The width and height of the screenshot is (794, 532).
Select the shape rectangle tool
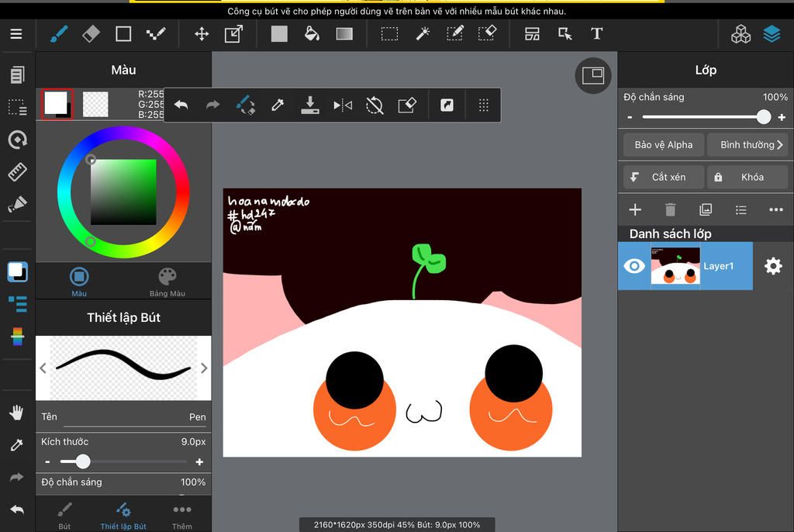pyautogui.click(x=123, y=34)
